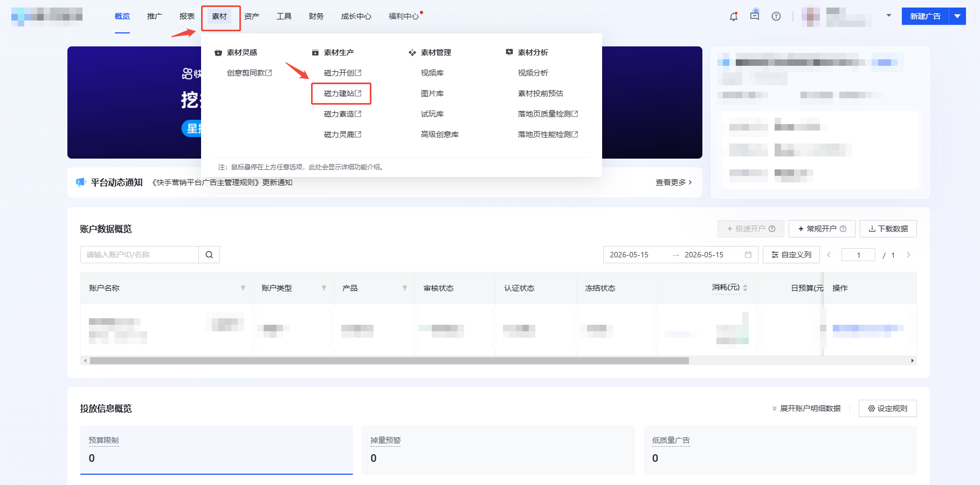
Task: Focus the 请输入账户ID/名称 search field
Action: coord(140,255)
